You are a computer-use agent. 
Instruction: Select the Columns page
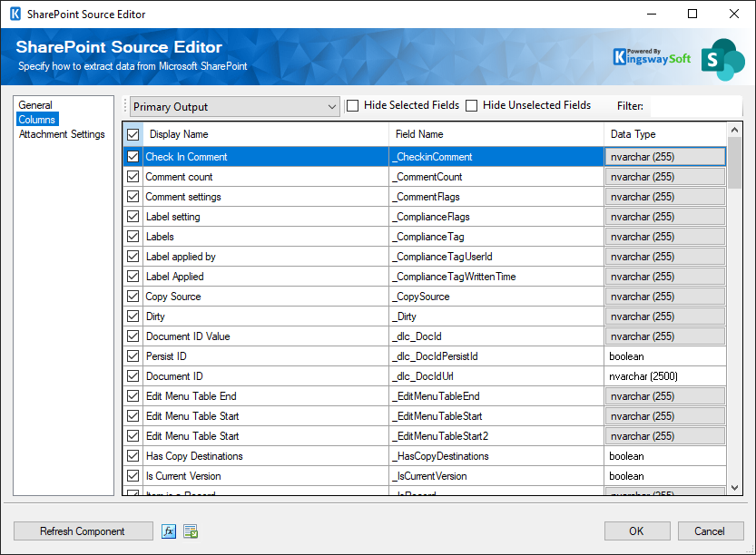click(37, 120)
